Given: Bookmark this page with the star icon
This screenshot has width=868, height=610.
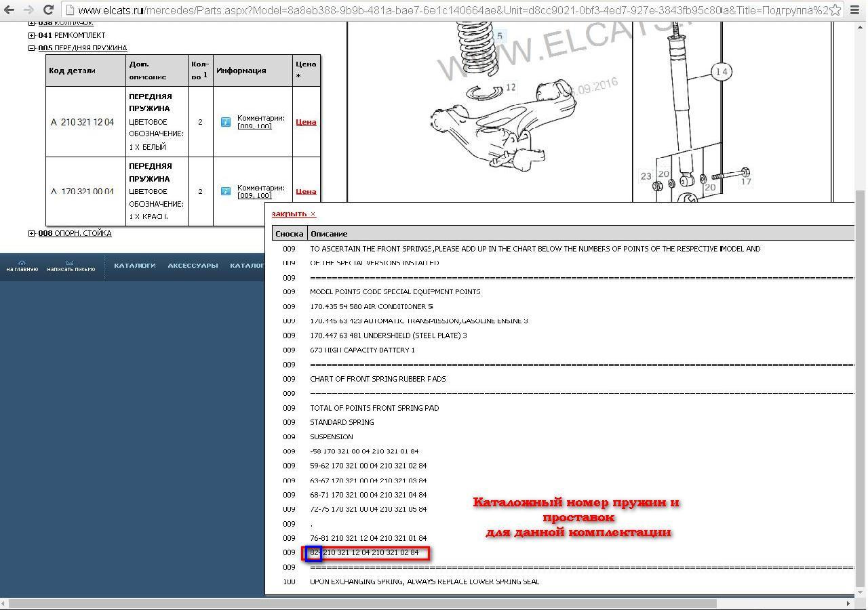Looking at the screenshot, I should 835,10.
